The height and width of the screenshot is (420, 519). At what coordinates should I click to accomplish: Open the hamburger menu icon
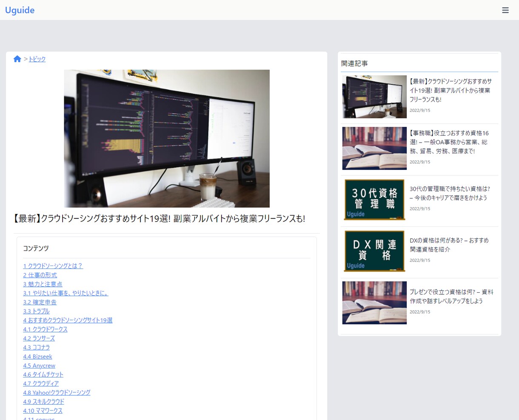[x=505, y=10]
